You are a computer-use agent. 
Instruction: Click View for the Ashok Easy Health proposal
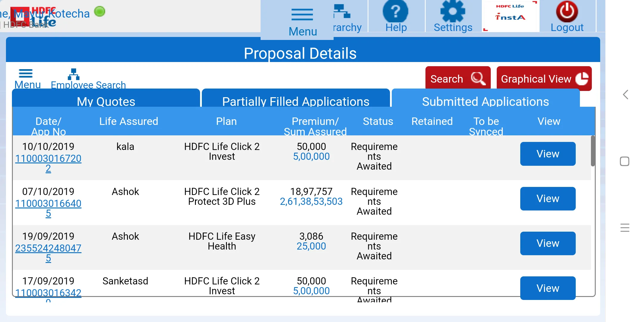(548, 243)
